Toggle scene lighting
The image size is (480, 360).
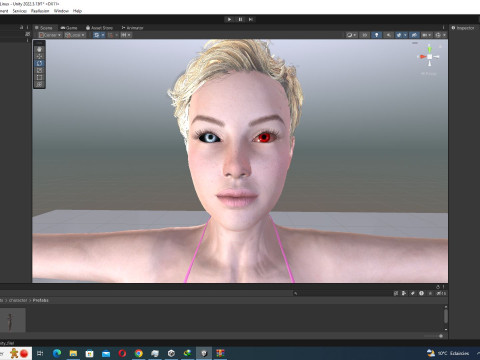coord(376,35)
